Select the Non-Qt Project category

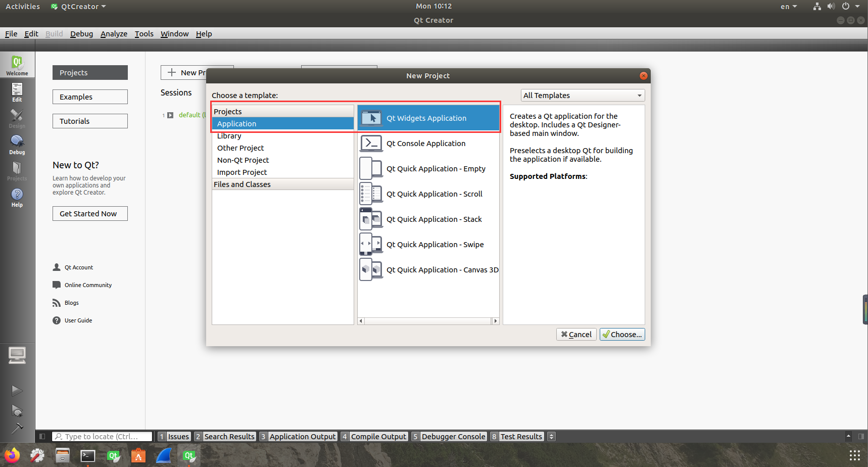pos(283,160)
